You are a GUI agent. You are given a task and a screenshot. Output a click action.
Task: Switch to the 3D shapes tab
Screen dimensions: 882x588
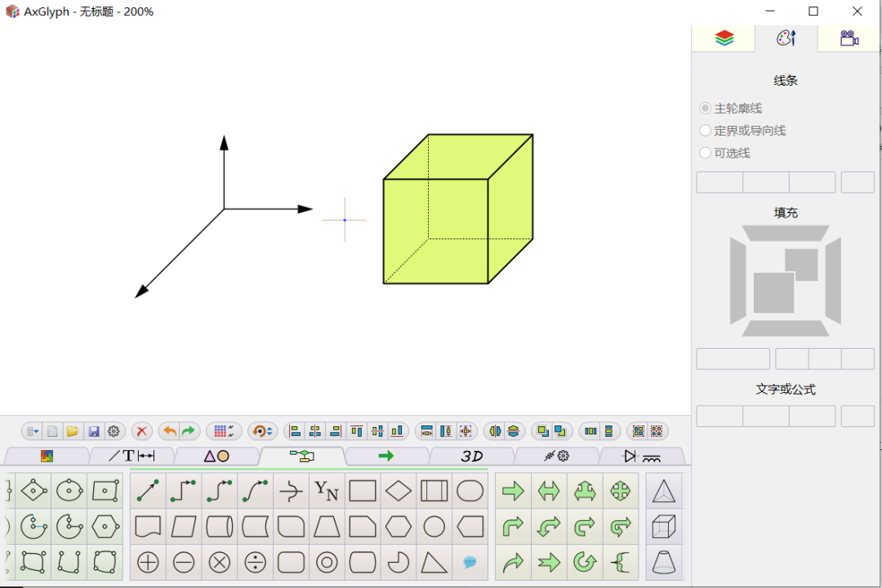471,456
